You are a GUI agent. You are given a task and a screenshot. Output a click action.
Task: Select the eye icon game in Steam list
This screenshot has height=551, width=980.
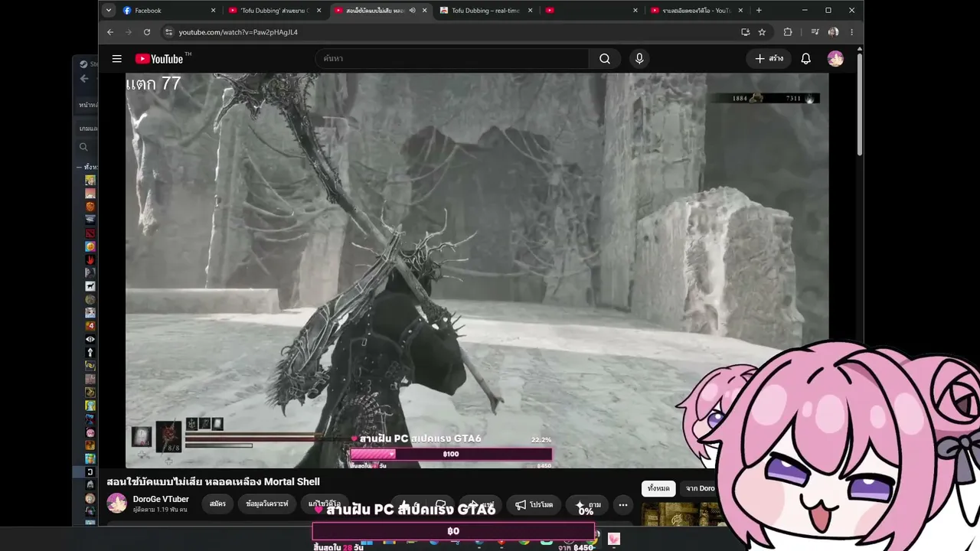click(90, 339)
